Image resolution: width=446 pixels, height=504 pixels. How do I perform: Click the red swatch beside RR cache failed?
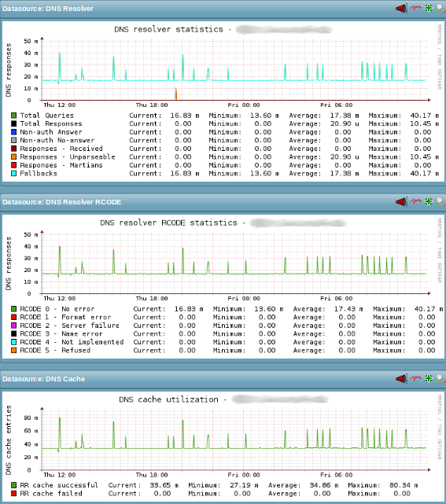14,494
